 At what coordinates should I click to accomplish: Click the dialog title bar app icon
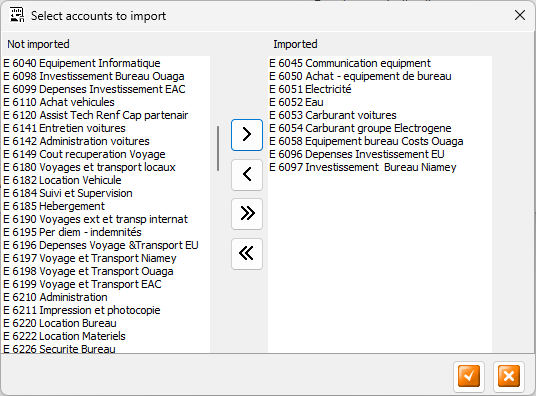16,15
